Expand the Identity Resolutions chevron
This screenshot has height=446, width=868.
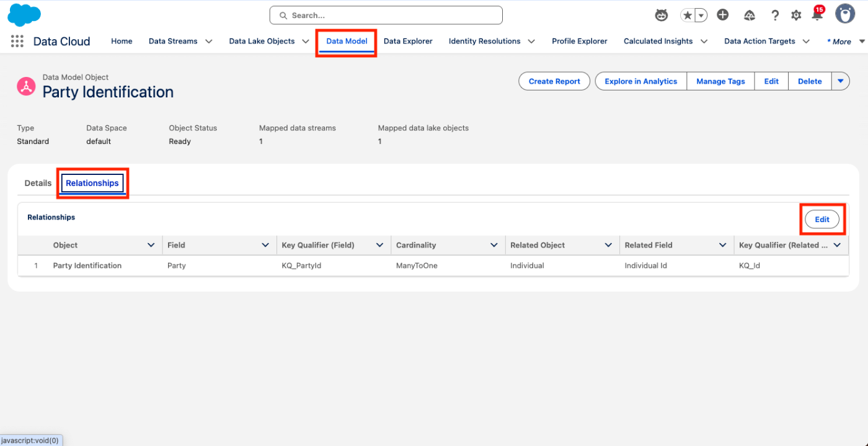tap(531, 42)
